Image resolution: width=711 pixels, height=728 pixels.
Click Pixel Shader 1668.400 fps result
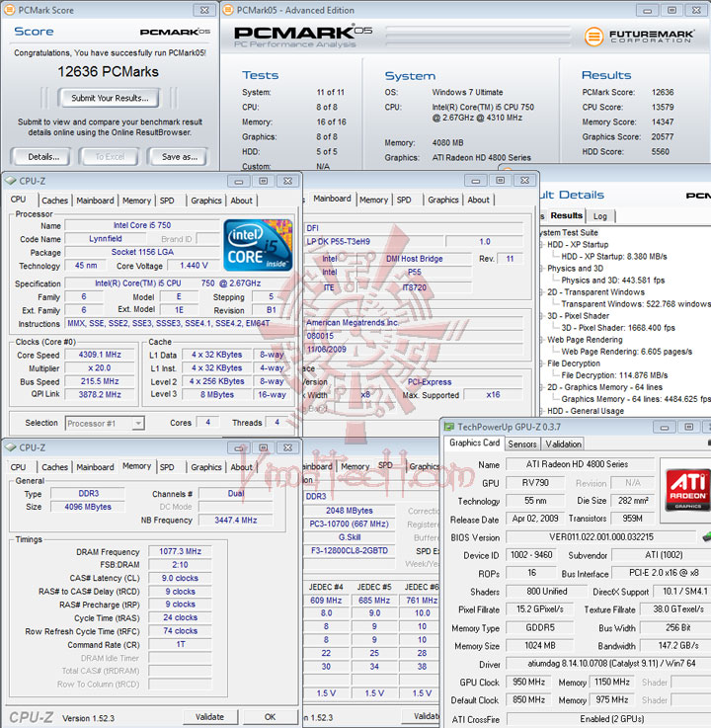(618, 328)
